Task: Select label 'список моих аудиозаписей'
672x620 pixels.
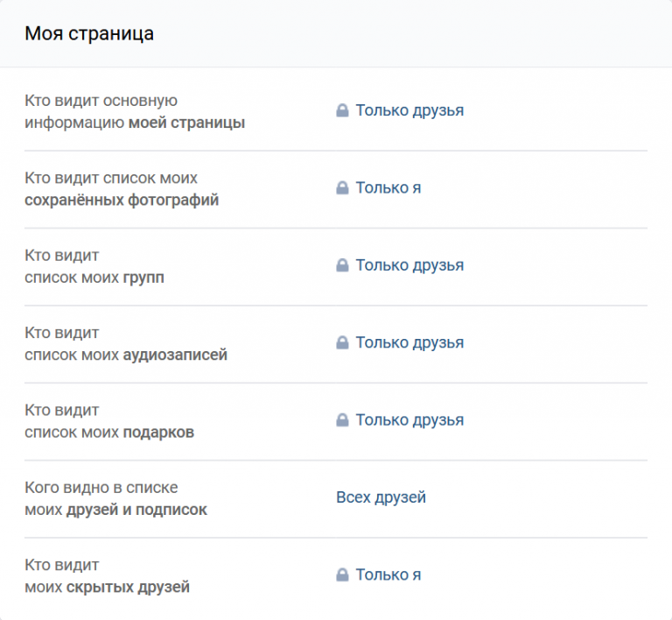Action: 126,355
